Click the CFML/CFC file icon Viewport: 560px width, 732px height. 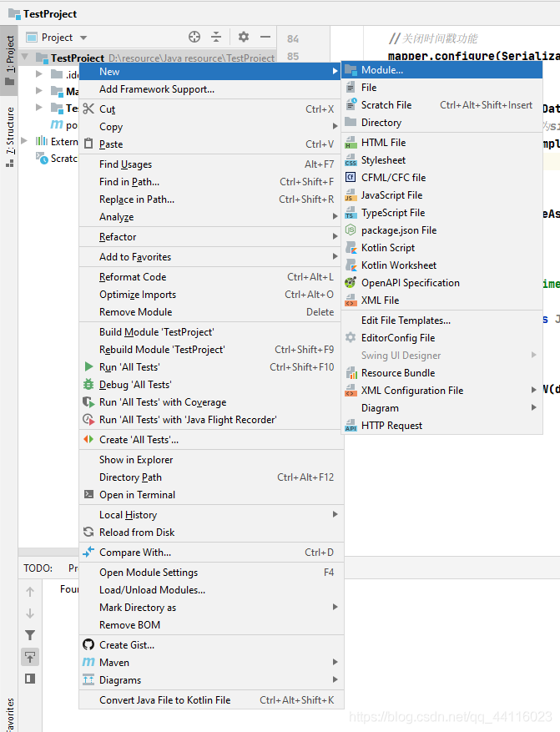[351, 178]
